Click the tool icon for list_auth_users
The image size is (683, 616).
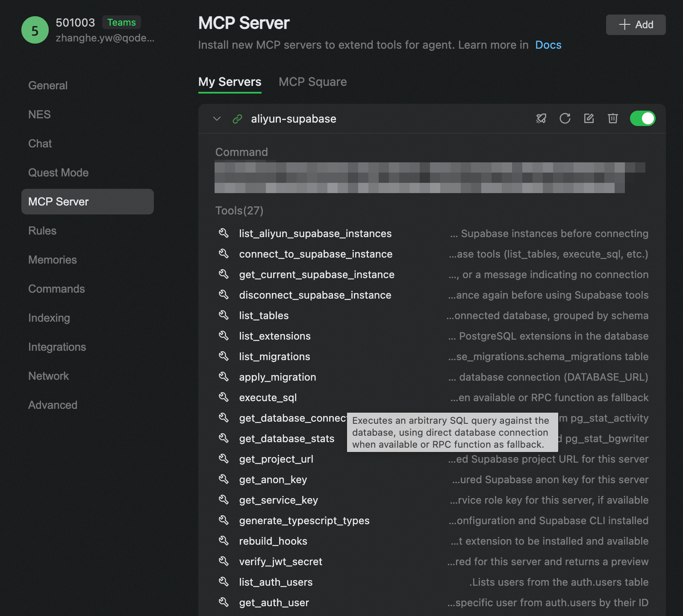[224, 581]
